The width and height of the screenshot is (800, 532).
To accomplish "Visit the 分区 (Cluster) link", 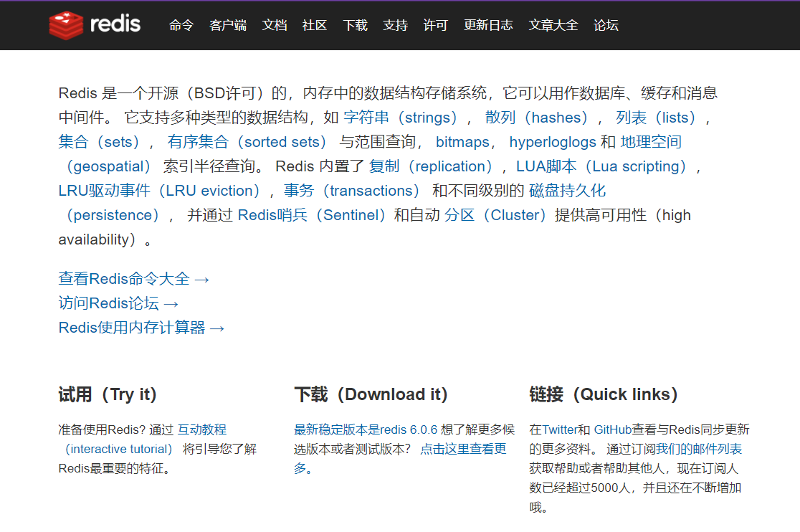I will (495, 216).
